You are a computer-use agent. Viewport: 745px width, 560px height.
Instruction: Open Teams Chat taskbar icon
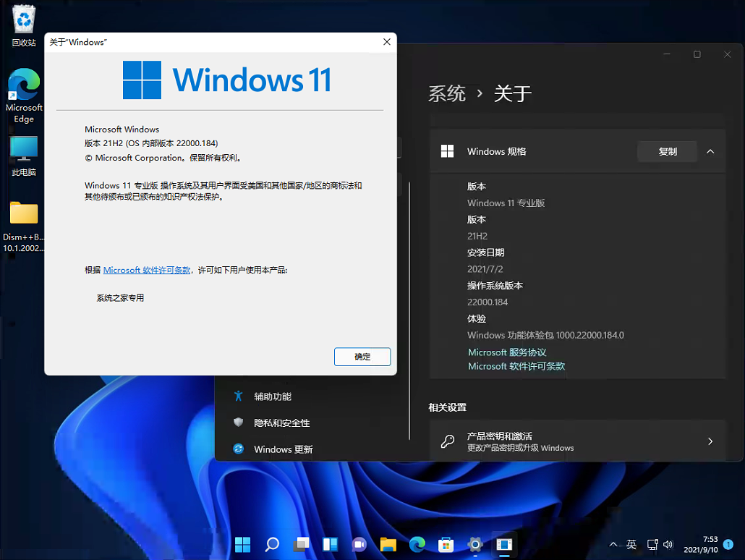click(x=359, y=544)
